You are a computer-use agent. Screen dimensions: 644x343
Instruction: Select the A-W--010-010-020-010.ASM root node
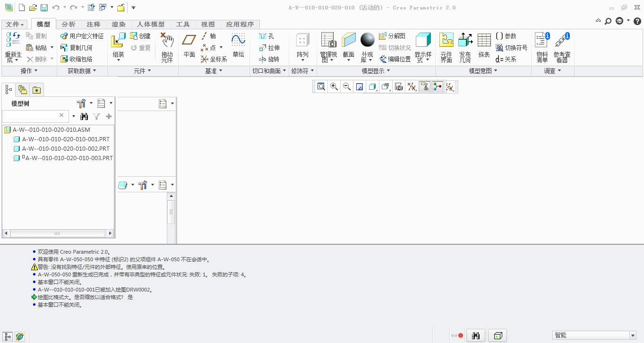[47, 130]
